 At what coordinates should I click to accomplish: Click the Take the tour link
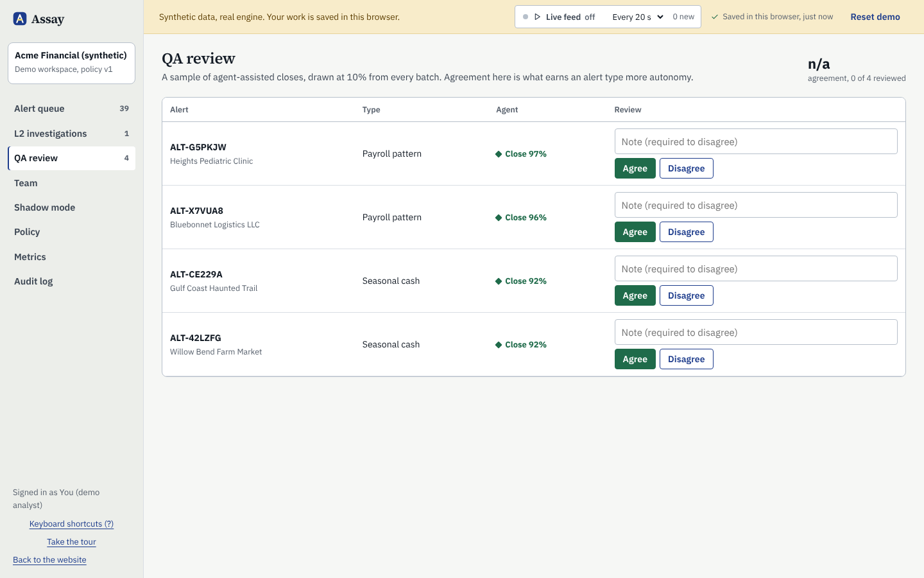coord(71,542)
